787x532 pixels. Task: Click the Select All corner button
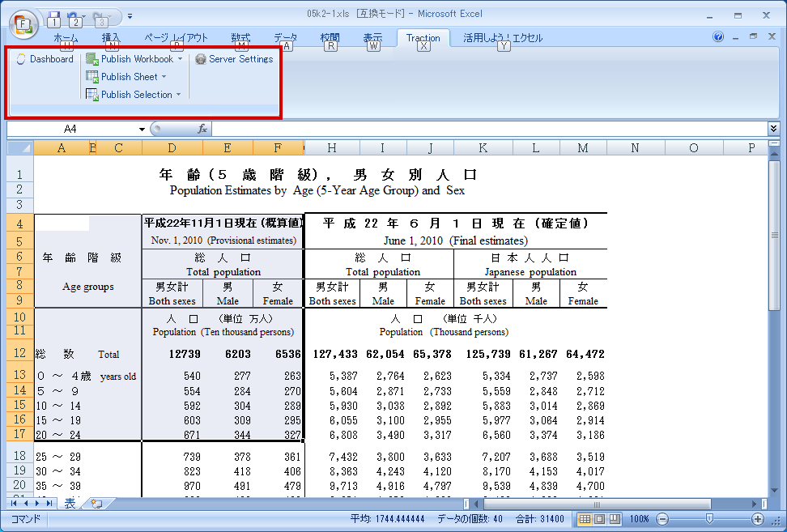pyautogui.click(x=20, y=147)
